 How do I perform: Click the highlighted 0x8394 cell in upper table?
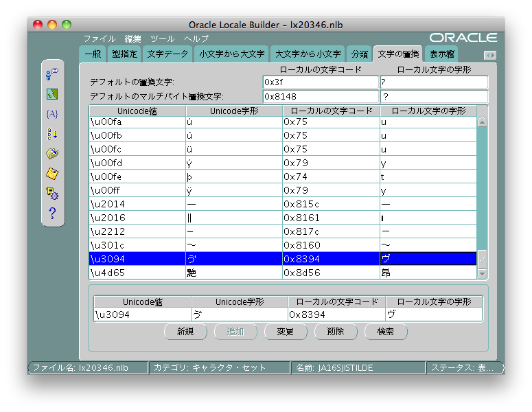(331, 259)
